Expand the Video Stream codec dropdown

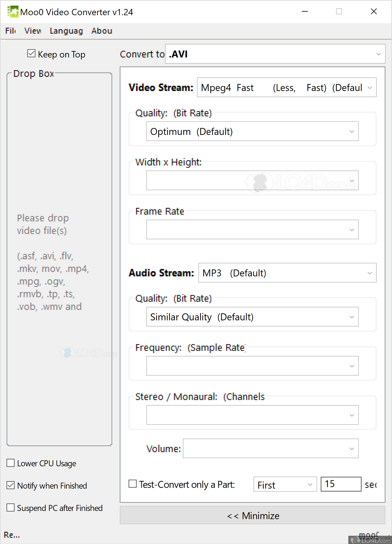pos(287,88)
